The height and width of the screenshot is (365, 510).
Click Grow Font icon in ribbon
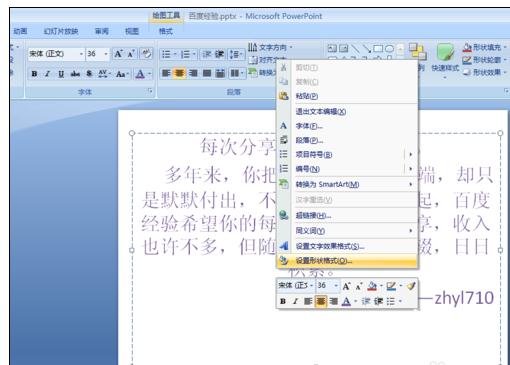point(118,54)
